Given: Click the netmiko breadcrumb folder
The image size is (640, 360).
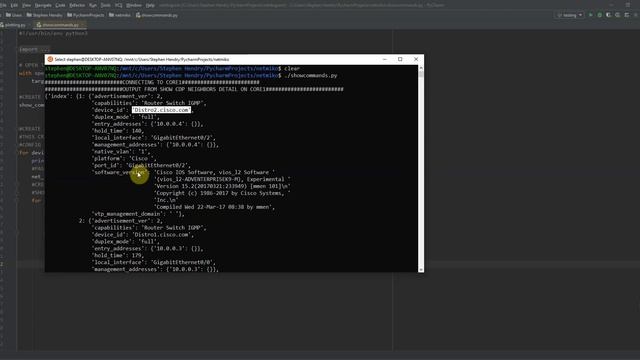Looking at the screenshot, I should click(120, 15).
